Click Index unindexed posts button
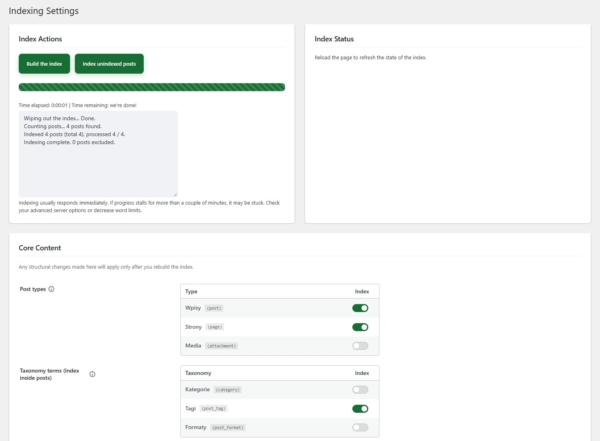600x441 pixels. (109, 64)
